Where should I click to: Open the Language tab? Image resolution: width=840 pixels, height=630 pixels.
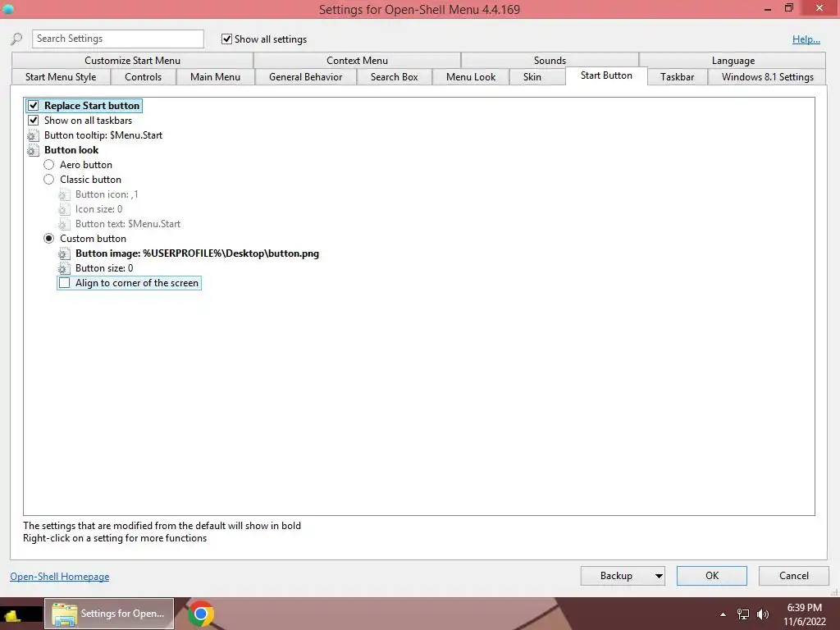pyautogui.click(x=733, y=61)
